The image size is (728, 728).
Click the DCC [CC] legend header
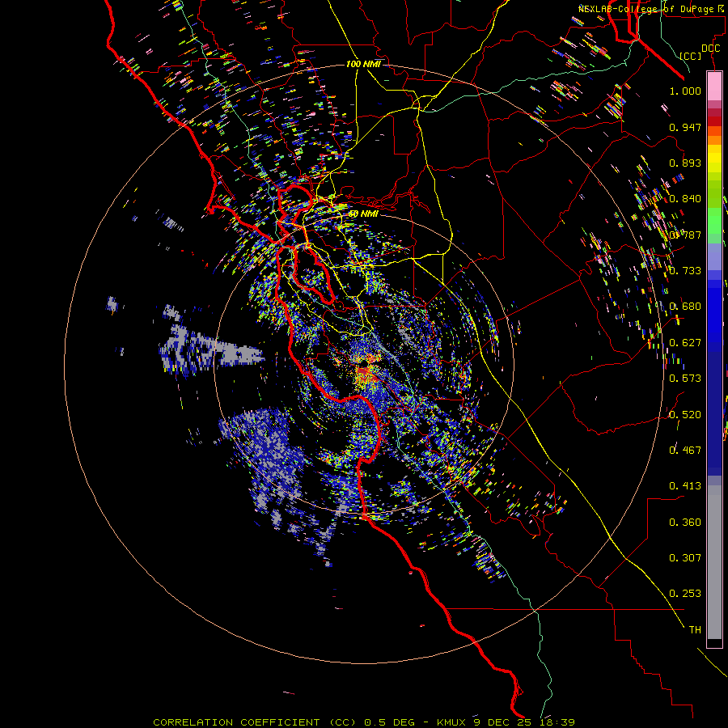[x=700, y=52]
